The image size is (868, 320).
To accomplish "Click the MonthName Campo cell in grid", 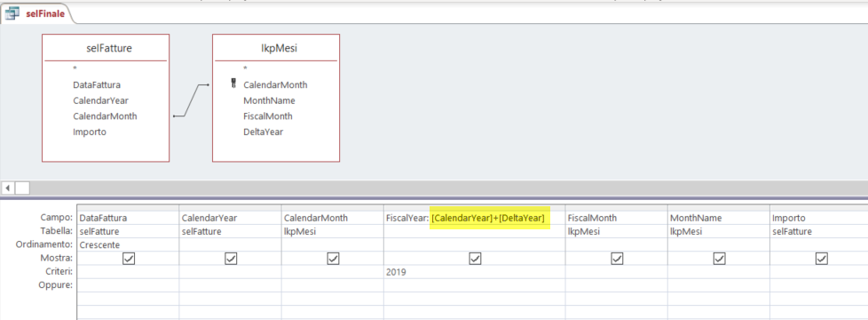I will point(719,218).
